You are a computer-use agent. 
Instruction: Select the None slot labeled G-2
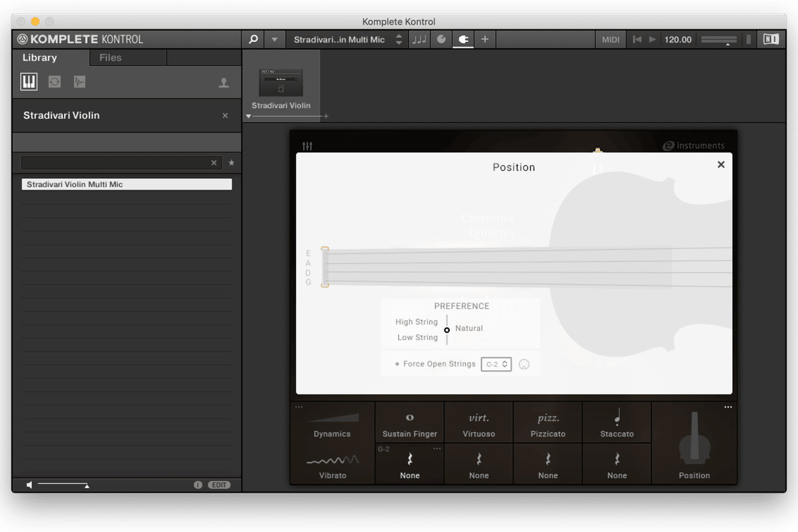410,464
